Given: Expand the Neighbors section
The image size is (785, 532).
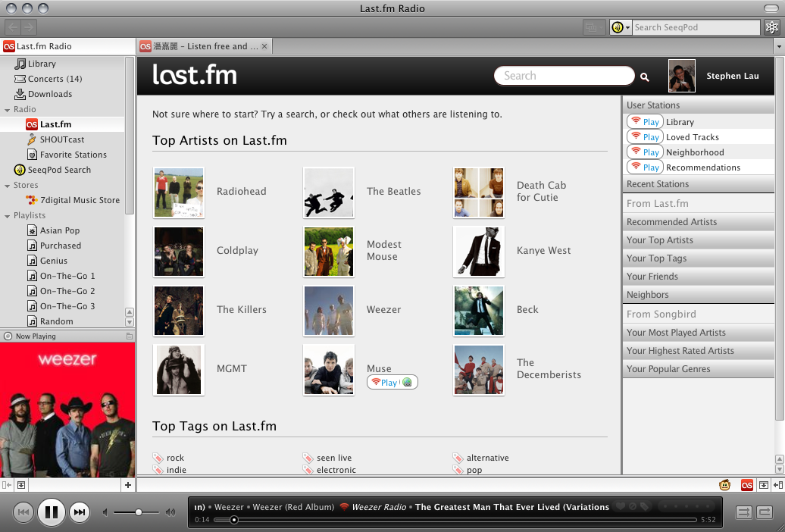Looking at the screenshot, I should [x=699, y=295].
